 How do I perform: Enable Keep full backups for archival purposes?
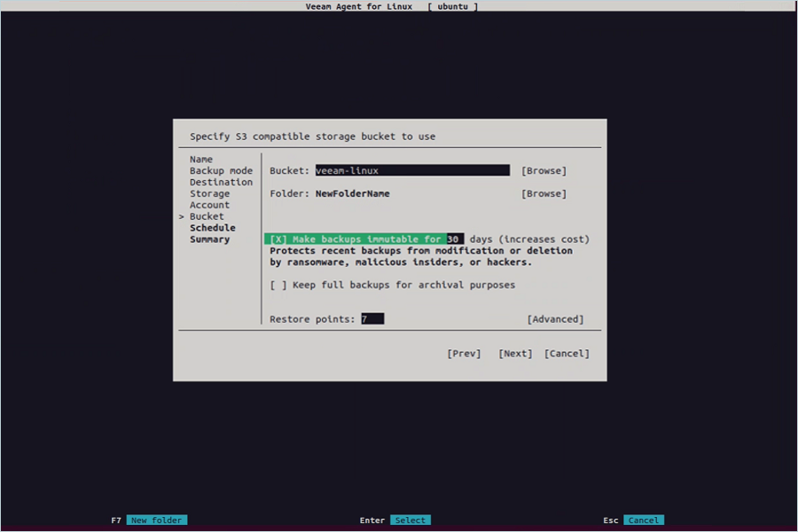(x=278, y=286)
